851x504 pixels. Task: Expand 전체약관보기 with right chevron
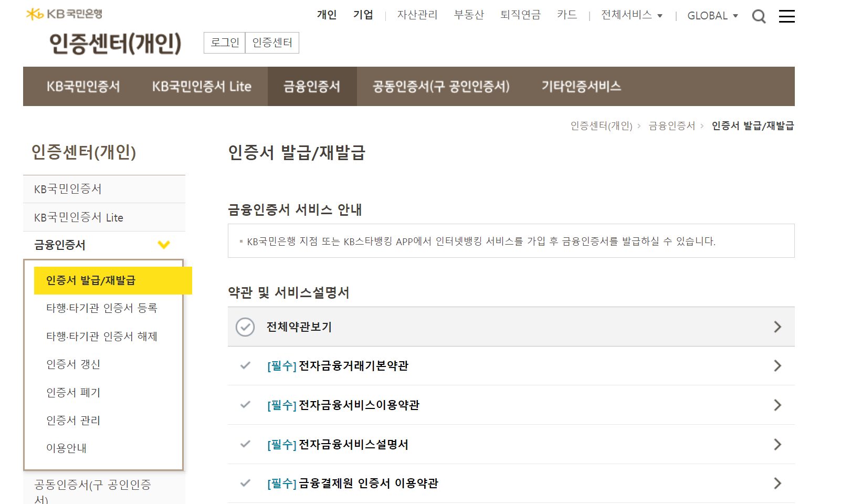coord(778,327)
